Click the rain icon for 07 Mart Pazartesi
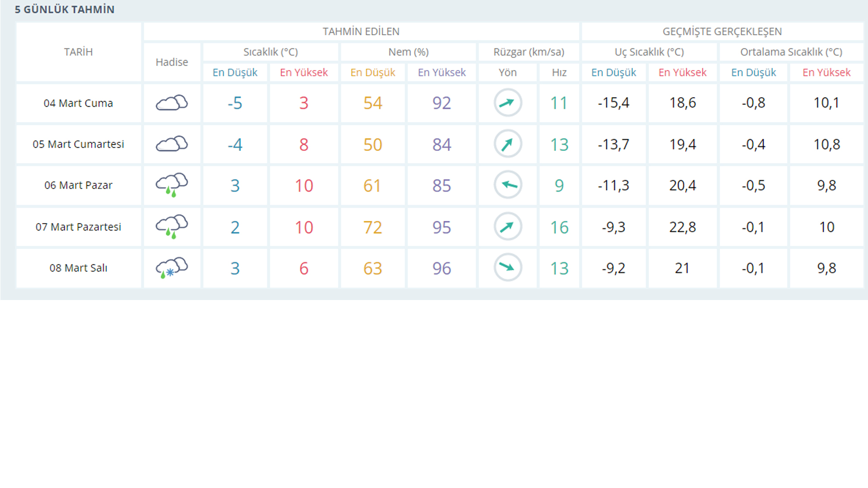The image size is (868, 488). tap(172, 226)
